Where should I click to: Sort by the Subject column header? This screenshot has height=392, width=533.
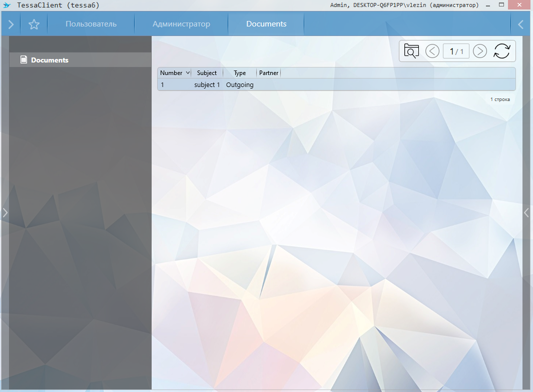point(207,73)
